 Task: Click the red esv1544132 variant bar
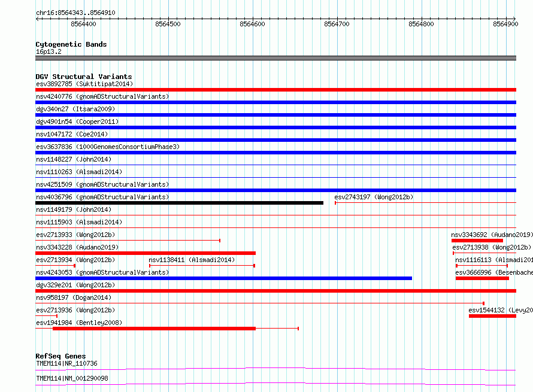tap(492, 316)
